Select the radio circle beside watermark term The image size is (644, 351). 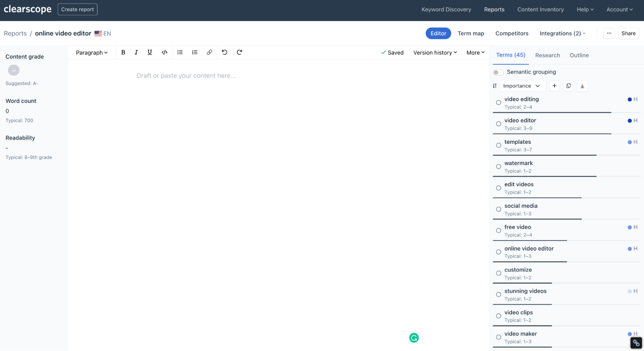(498, 167)
